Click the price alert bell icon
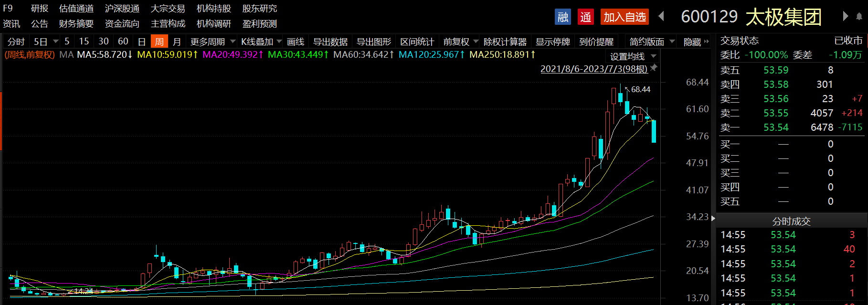 pos(859,17)
